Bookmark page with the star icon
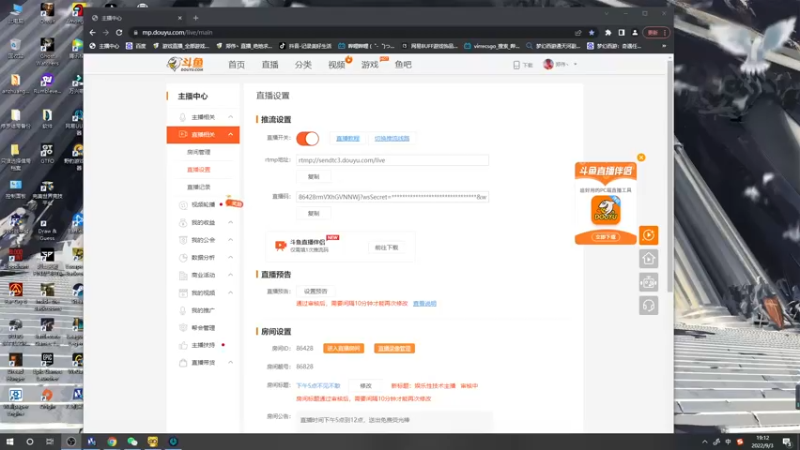The image size is (800, 450). tap(591, 33)
